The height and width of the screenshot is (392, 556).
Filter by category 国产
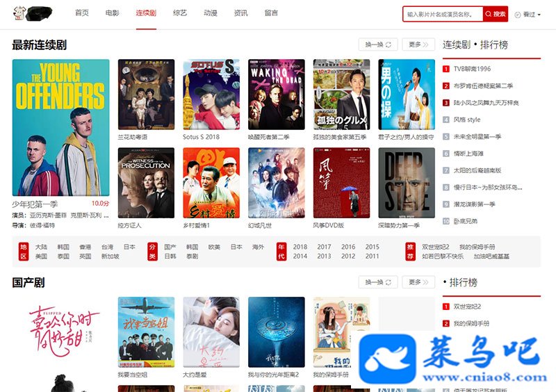click(x=170, y=247)
